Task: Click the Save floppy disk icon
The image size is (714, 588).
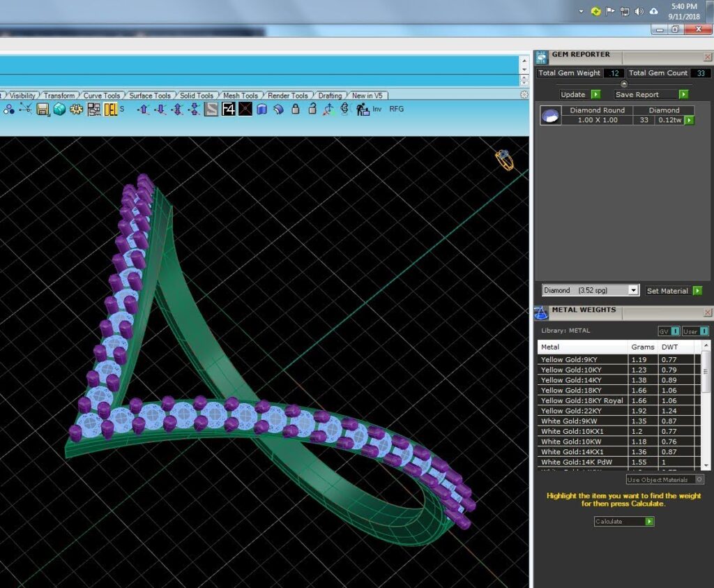Action: coord(43,110)
